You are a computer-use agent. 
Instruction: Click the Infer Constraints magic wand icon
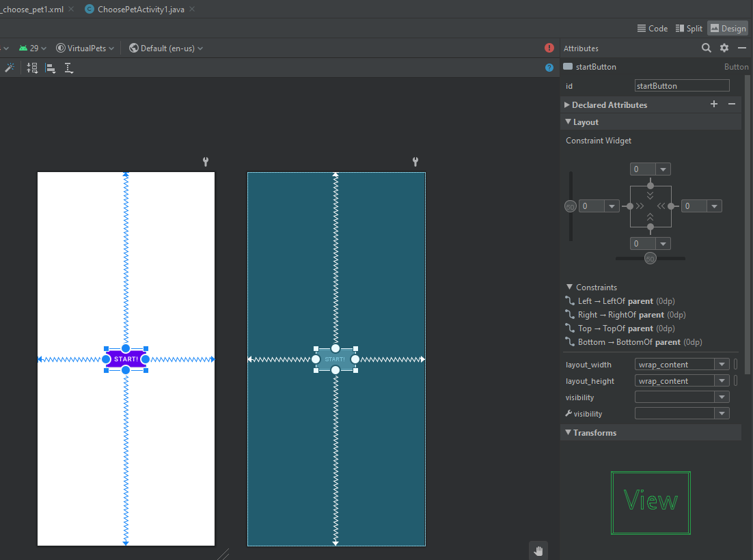(10, 68)
